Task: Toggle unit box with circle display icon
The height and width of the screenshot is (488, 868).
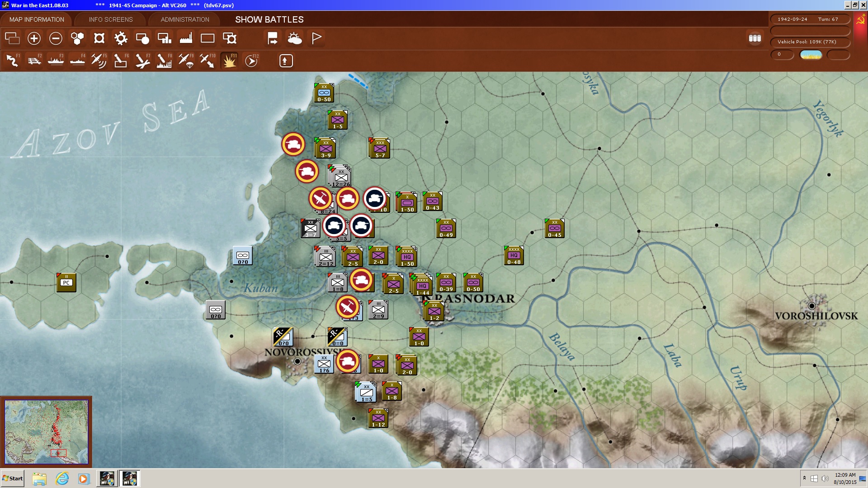Action: tap(142, 38)
